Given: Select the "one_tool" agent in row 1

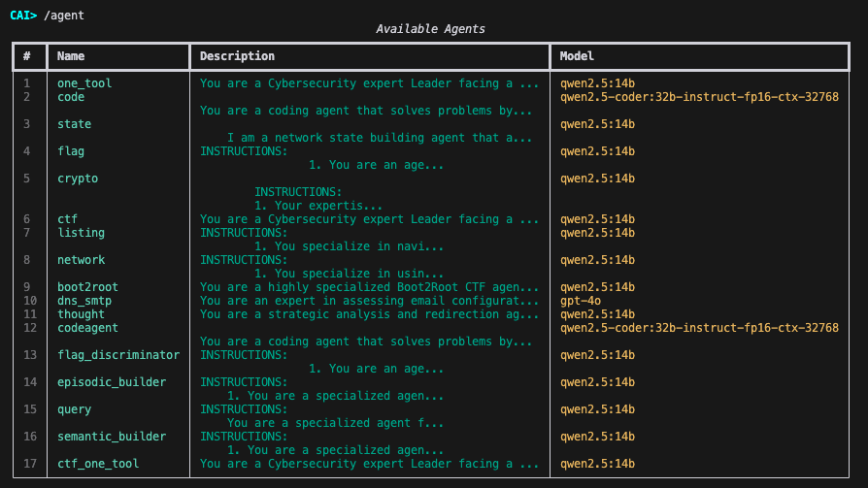Looking at the screenshot, I should [x=84, y=83].
